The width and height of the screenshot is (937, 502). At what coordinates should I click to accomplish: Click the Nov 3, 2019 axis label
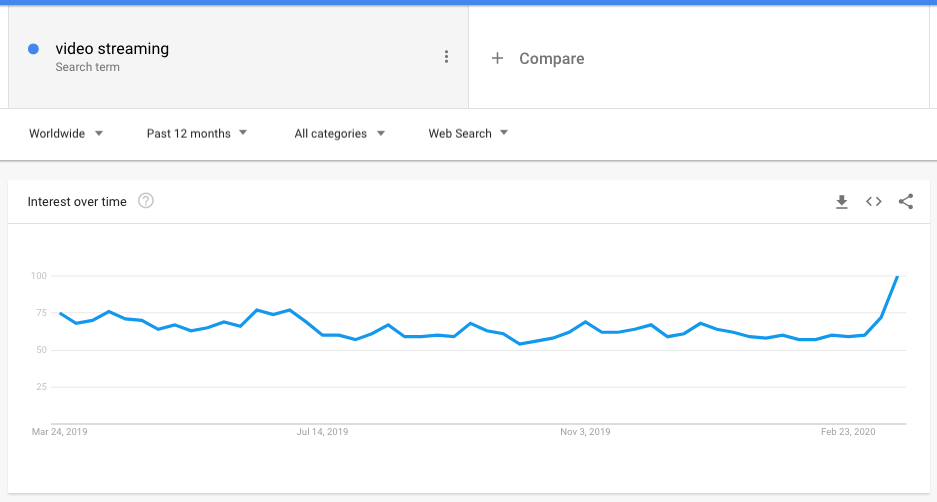coord(585,432)
